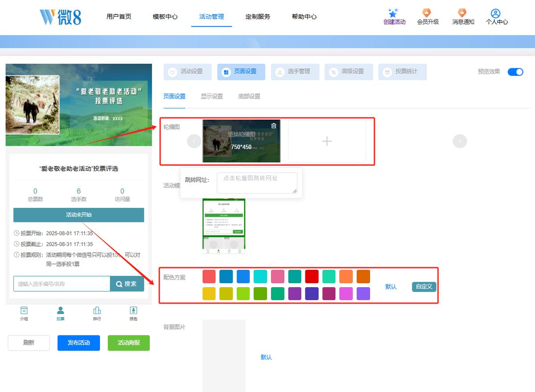Focus the 跳转网址 input field
The width and height of the screenshot is (535, 392).
coord(257,183)
